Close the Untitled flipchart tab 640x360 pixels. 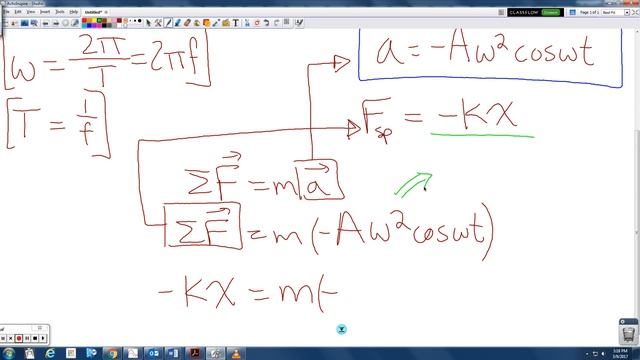[106, 12]
